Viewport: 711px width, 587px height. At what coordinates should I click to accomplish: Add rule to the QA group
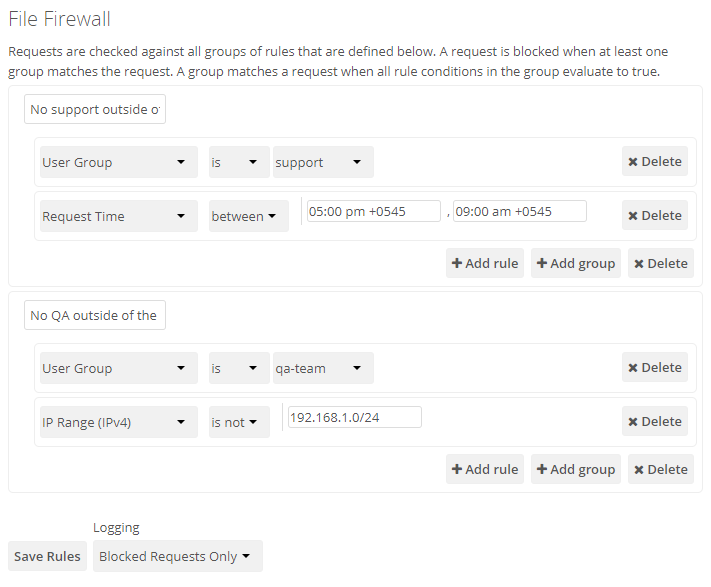click(x=484, y=470)
